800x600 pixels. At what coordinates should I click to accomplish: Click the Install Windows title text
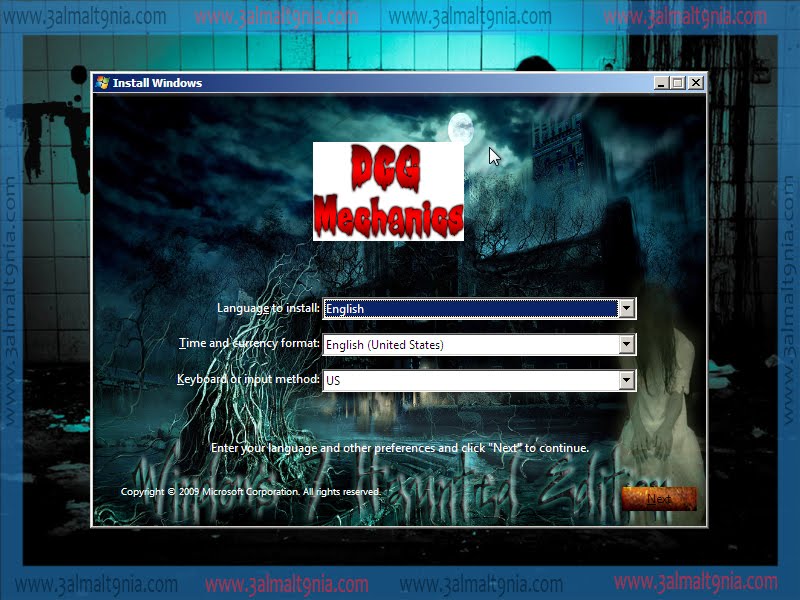pyautogui.click(x=157, y=83)
